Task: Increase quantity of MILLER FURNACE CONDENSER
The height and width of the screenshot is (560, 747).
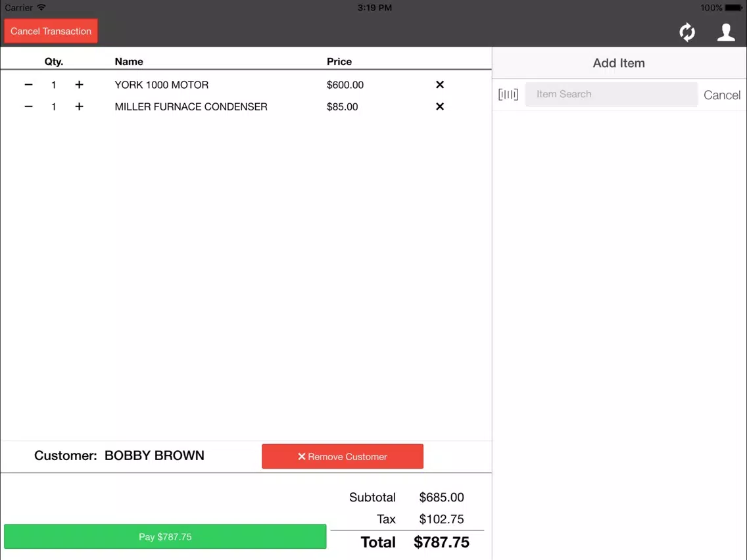Action: pos(79,106)
